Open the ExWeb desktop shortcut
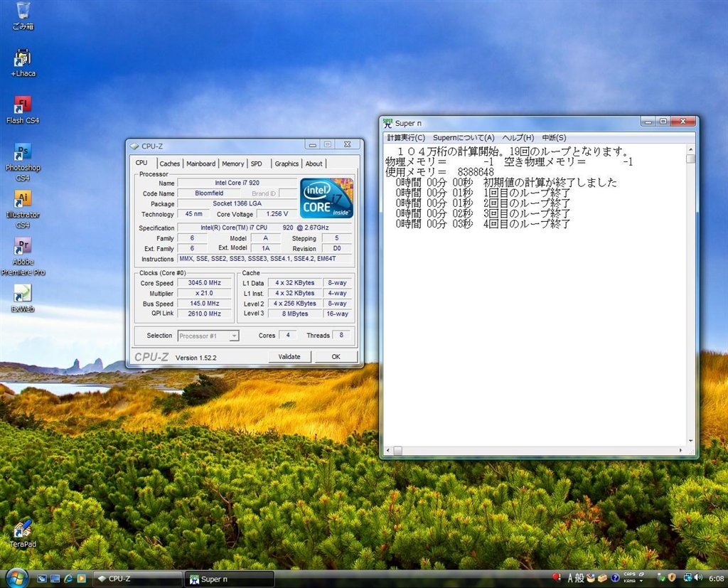Screen dimensions: 728x588 tap(22, 298)
